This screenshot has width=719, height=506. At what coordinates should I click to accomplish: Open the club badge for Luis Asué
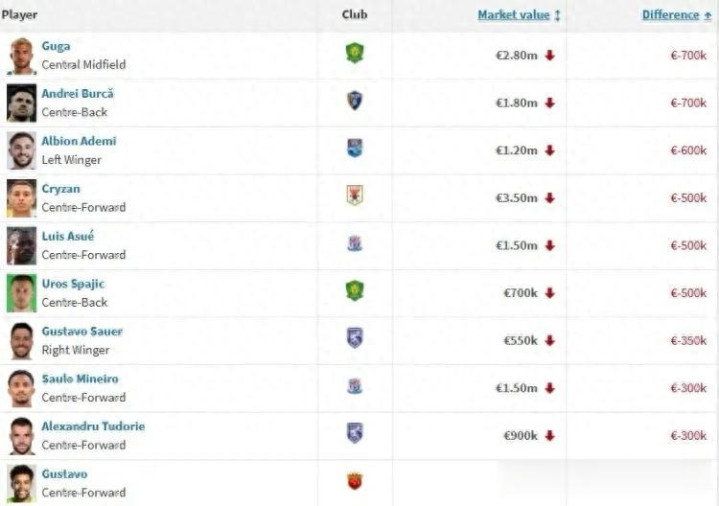354,244
